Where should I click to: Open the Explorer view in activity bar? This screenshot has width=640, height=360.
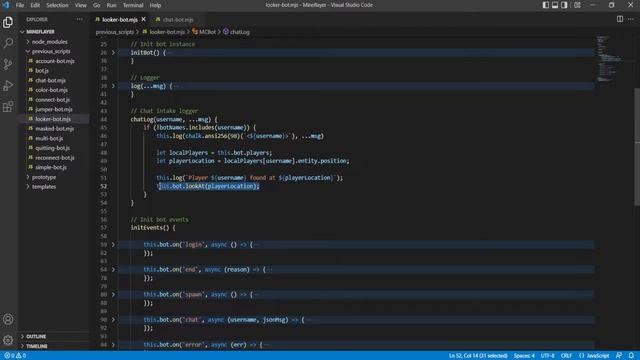[8, 22]
